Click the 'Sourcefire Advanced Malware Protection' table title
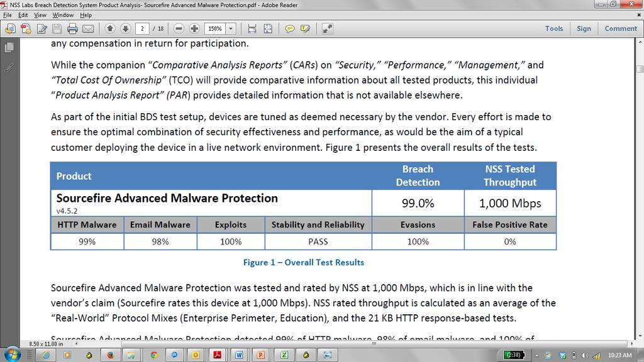The image size is (644, 362). pos(167,198)
